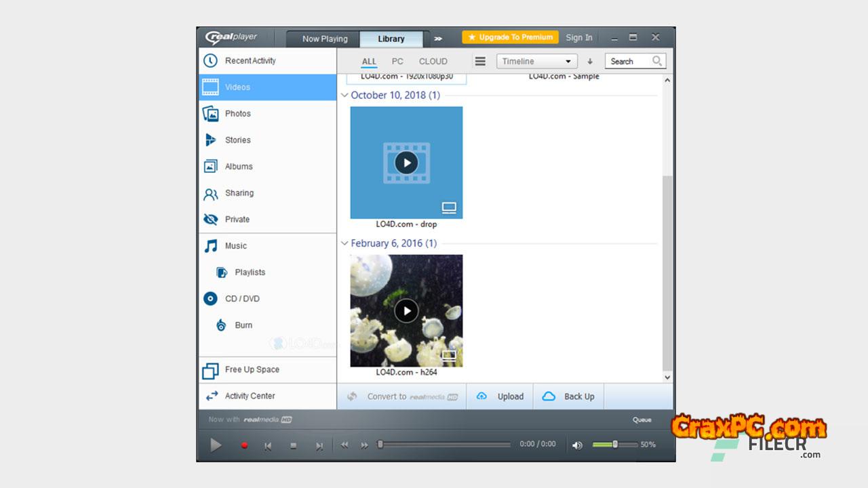Click the Private crossed-eye icon
This screenshot has height=488, width=868.
pyautogui.click(x=211, y=220)
